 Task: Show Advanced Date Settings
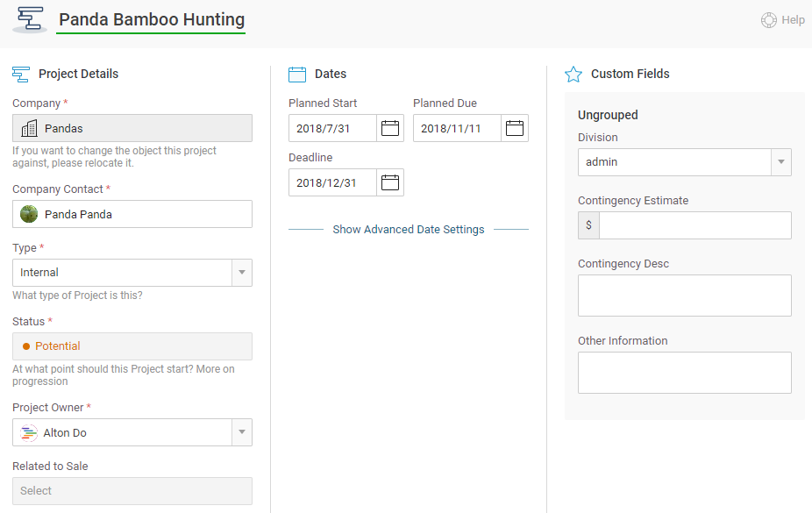tap(408, 230)
